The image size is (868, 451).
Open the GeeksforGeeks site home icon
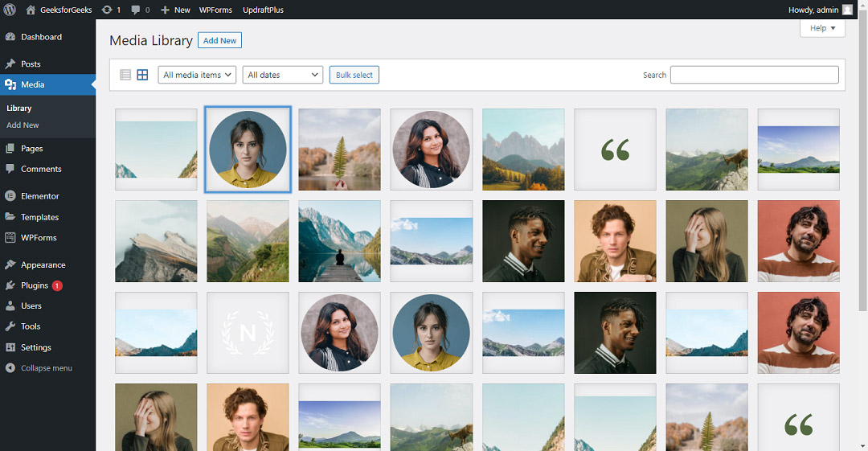click(31, 10)
